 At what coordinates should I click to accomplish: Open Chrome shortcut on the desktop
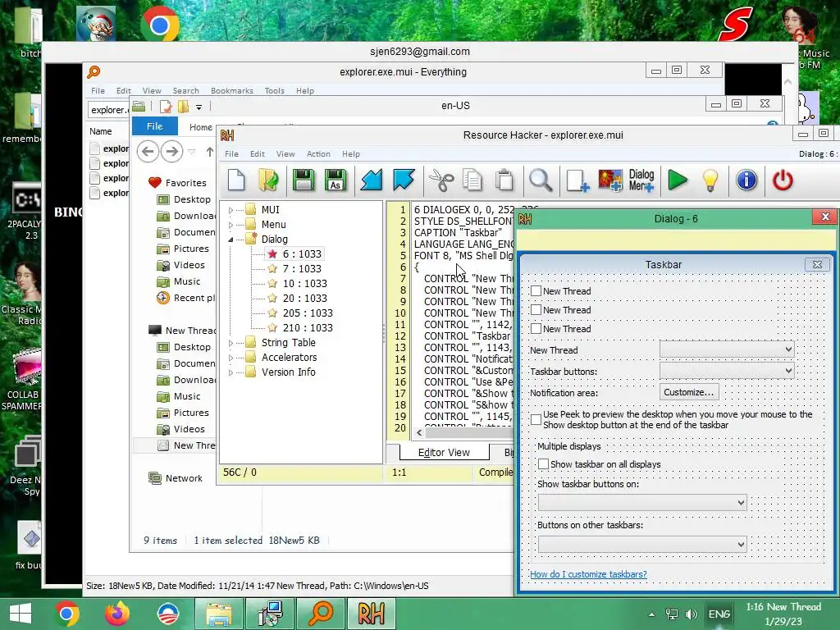click(160, 24)
